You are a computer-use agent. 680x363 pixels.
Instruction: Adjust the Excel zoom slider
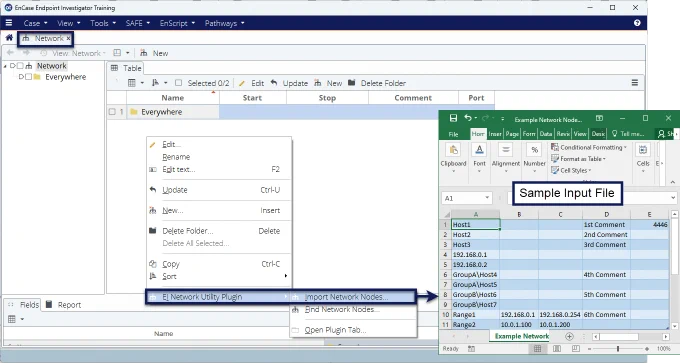(x=618, y=349)
